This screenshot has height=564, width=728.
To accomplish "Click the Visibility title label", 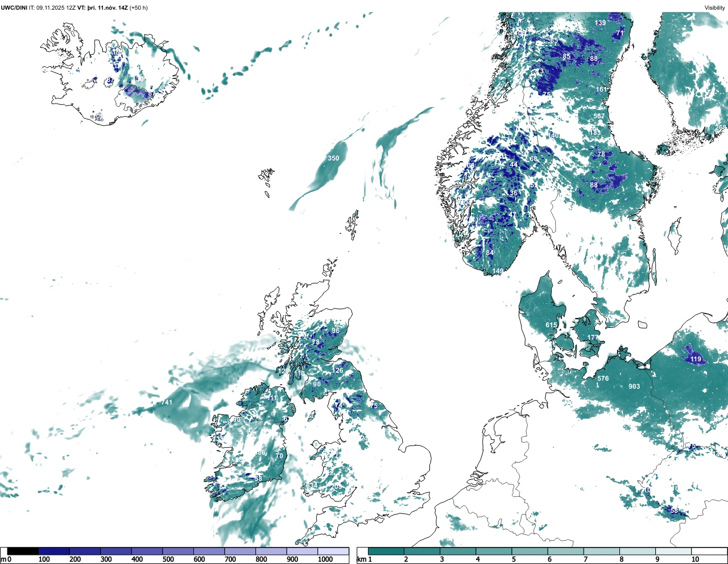I will click(715, 8).
